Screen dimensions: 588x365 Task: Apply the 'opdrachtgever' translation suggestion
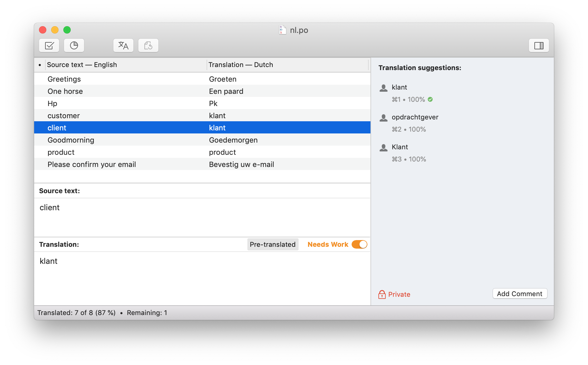[415, 117]
